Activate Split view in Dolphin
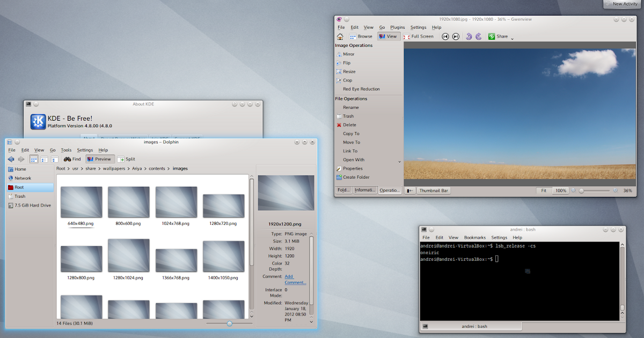 pyautogui.click(x=127, y=159)
